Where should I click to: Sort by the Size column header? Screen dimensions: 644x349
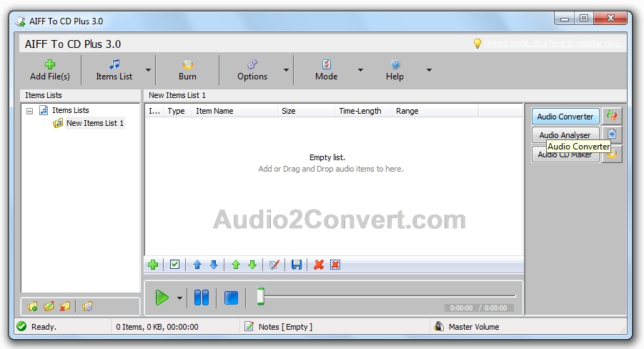click(306, 111)
